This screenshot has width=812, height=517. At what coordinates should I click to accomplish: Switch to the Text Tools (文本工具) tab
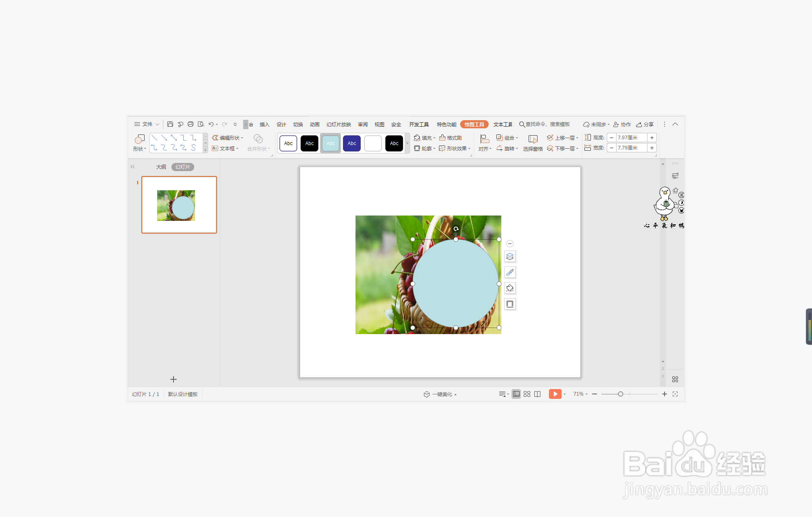pyautogui.click(x=503, y=124)
